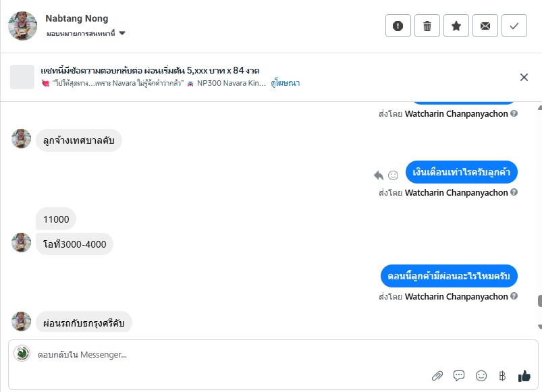The width and height of the screenshot is (542, 392).
Task: Click reply arrow beside เงินเดือนเท่าไรครับลูกค้า message
Action: point(379,175)
